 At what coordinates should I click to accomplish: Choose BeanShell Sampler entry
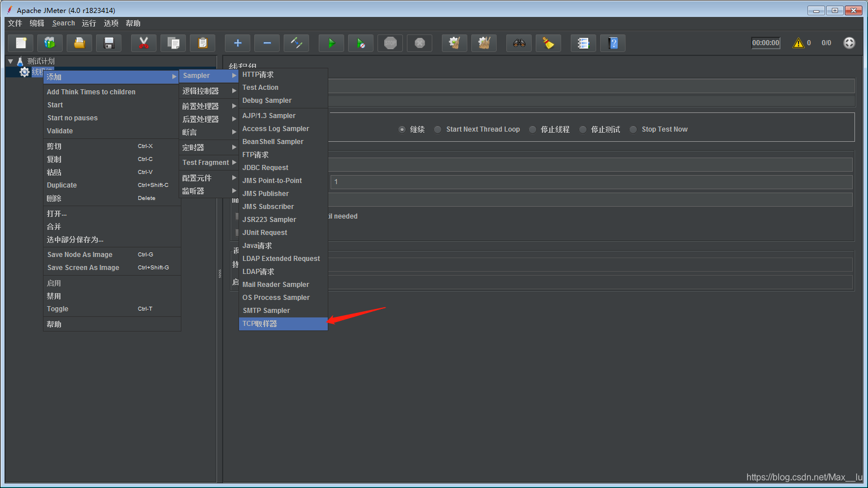[x=283, y=142]
